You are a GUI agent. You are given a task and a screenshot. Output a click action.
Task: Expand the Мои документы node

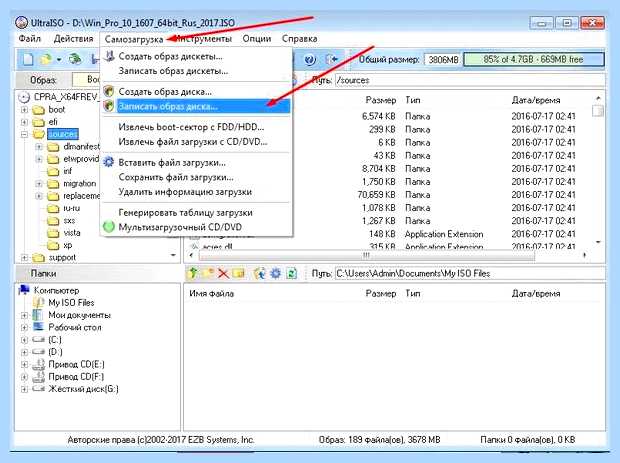[x=24, y=315]
